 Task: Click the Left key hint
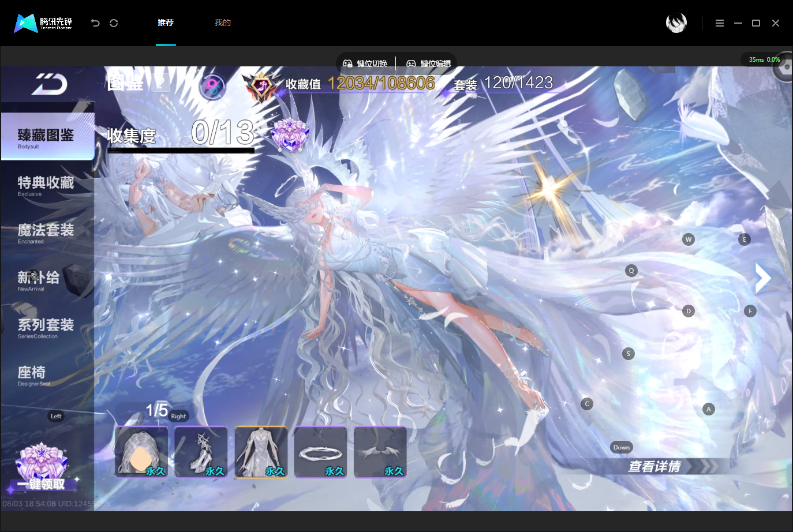(x=56, y=416)
